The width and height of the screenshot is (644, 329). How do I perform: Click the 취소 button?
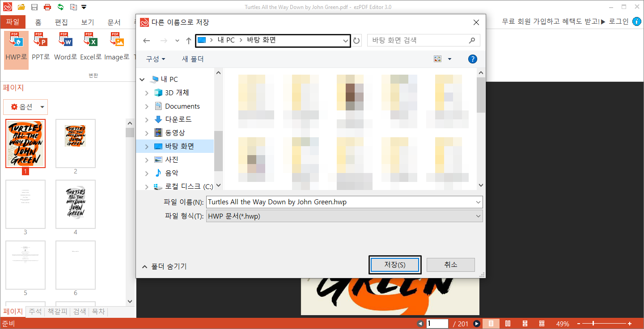pyautogui.click(x=450, y=265)
